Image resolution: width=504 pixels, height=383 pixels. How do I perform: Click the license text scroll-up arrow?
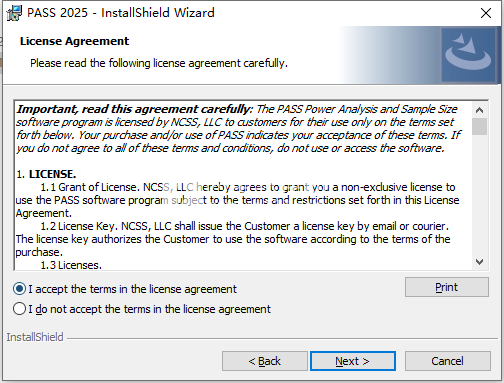pos(479,110)
